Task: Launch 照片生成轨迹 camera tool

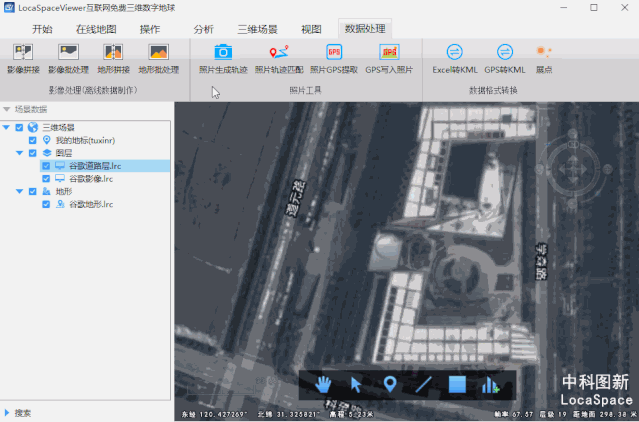Action: pyautogui.click(x=223, y=59)
